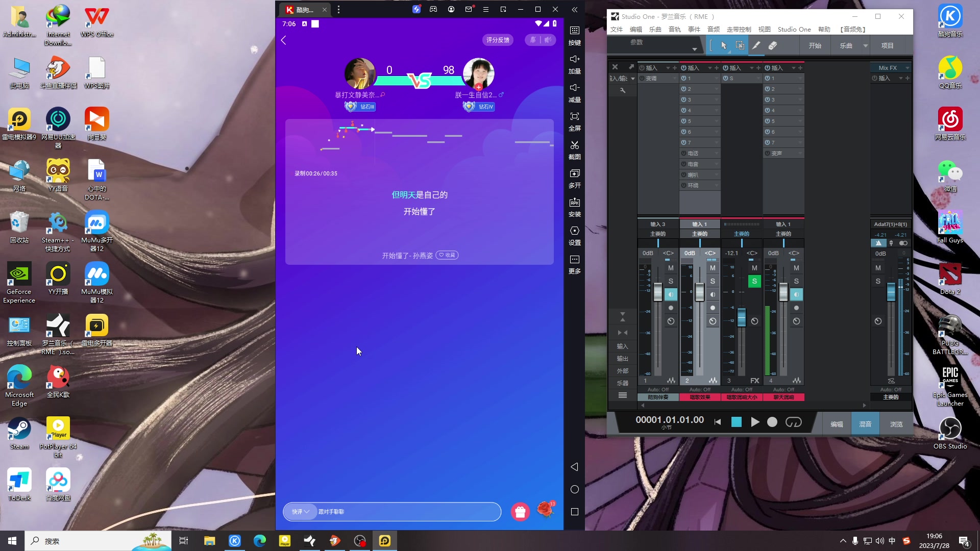Add an insert effect on channel 1
980x551 pixels.
point(674,68)
